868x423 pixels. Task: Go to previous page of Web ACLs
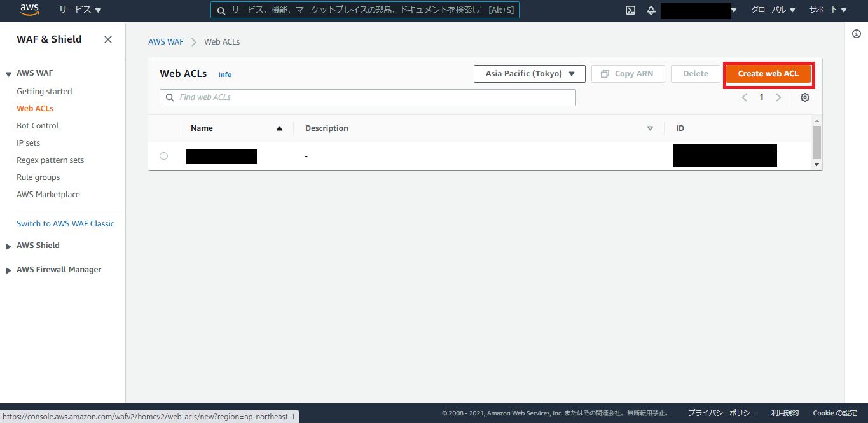point(745,97)
